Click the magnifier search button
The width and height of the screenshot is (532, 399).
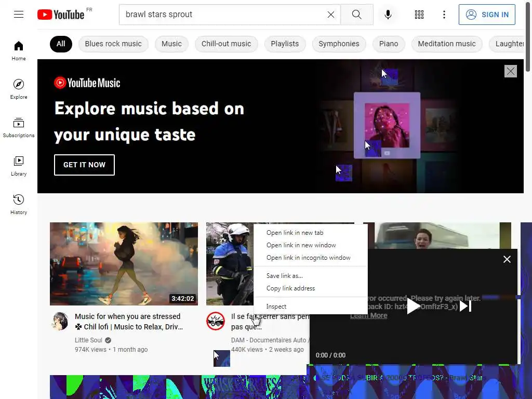[356, 15]
